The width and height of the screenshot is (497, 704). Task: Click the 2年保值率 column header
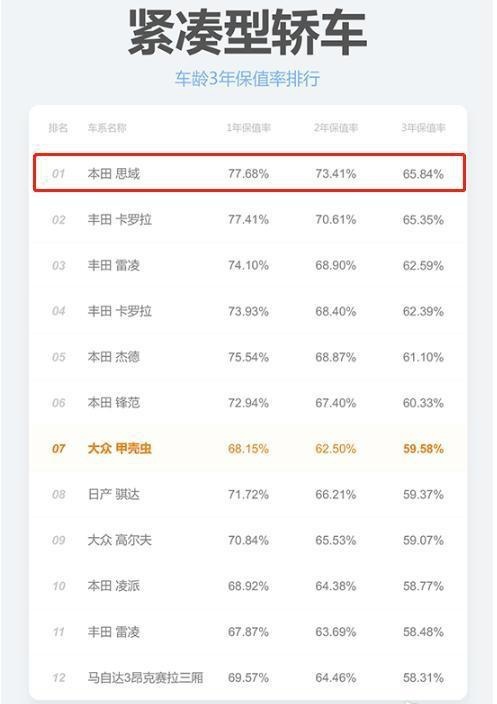coord(336,128)
